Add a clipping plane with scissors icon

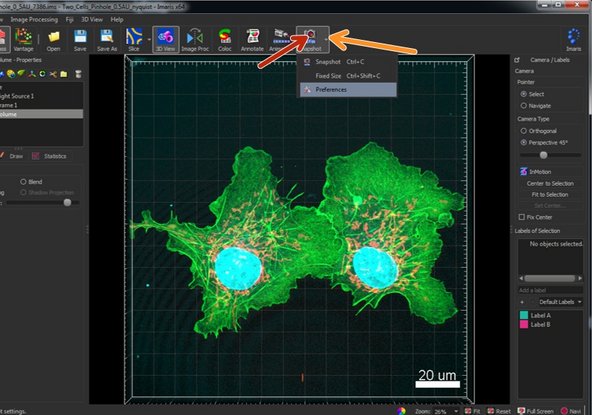click(53, 74)
